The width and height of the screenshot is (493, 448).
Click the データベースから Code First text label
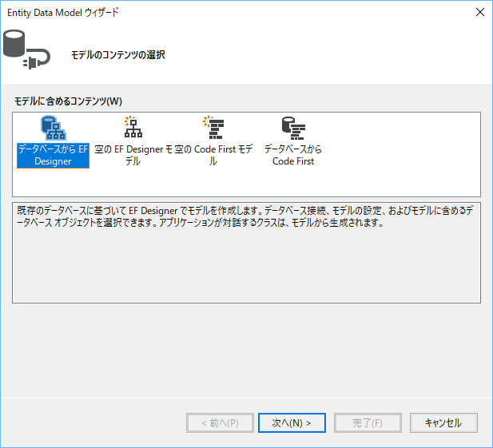point(292,155)
